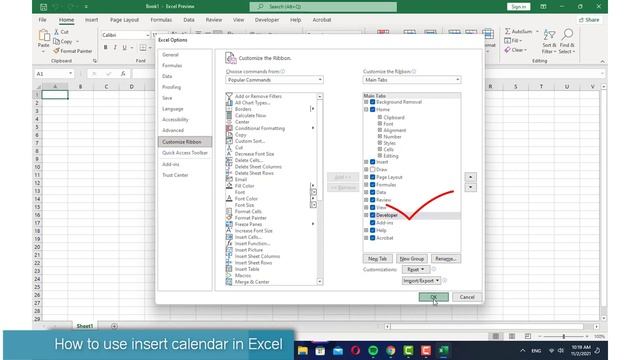The image size is (640, 360).
Task: Click the Ribbon Display Options icon
Action: pyautogui.click(x=543, y=7)
